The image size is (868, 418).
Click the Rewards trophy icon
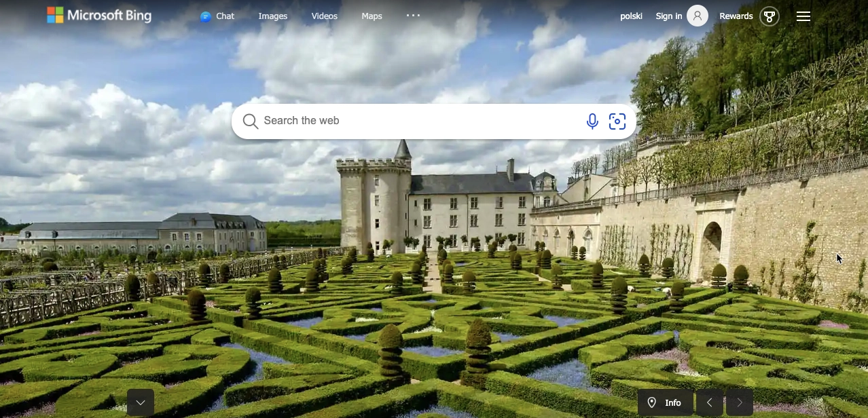pos(769,16)
